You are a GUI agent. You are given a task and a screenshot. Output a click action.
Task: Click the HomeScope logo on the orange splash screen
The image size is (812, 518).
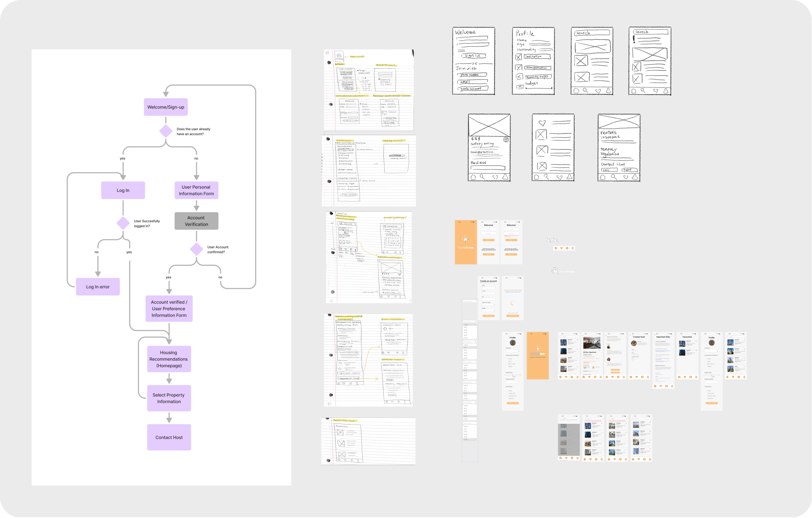point(466,239)
